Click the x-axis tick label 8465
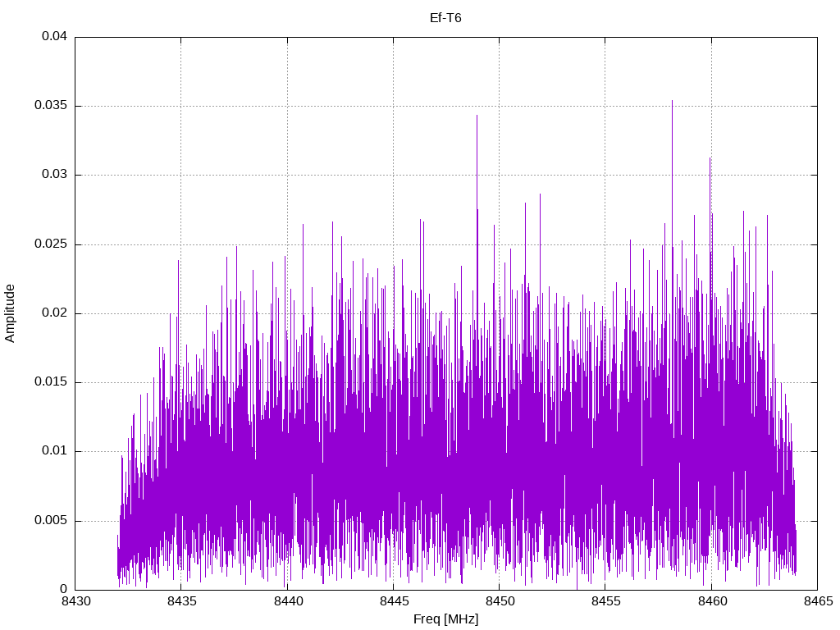This screenshot has width=840, height=630. click(818, 601)
